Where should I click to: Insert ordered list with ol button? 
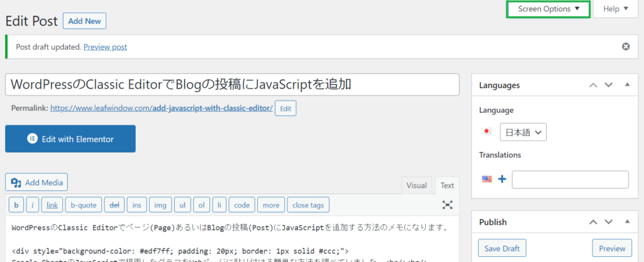pos(202,205)
